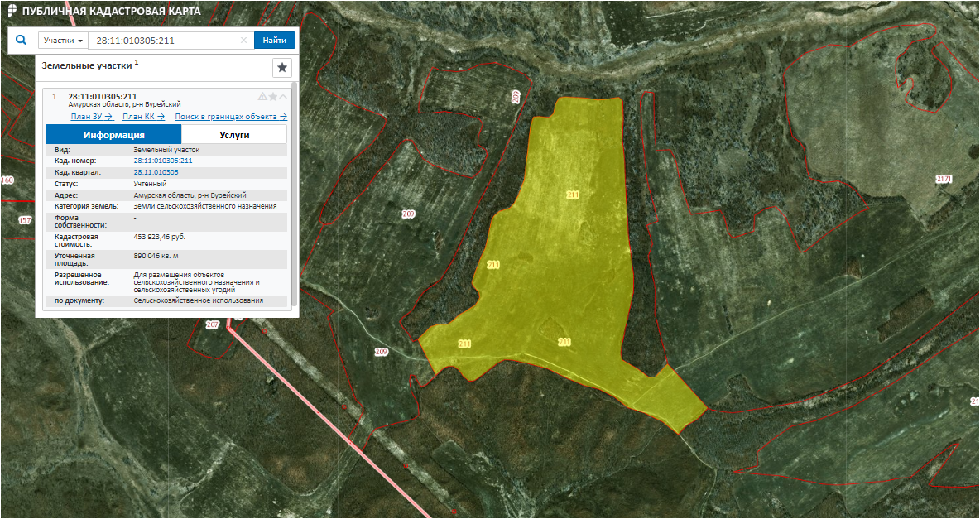Open favorites with the star button
Viewport: 980px width, 519px height.
coord(282,68)
